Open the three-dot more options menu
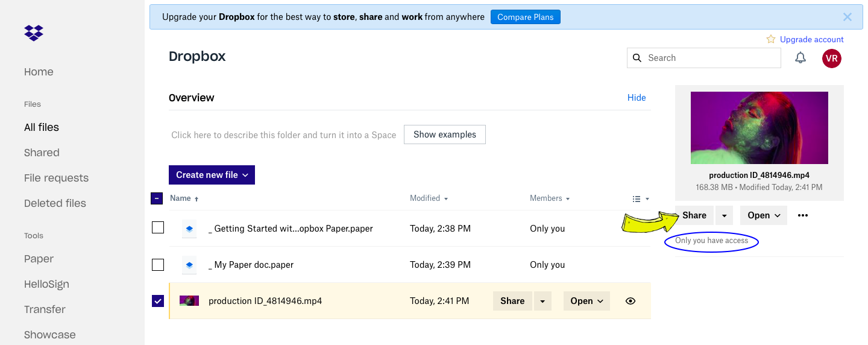The image size is (868, 345). point(803,215)
